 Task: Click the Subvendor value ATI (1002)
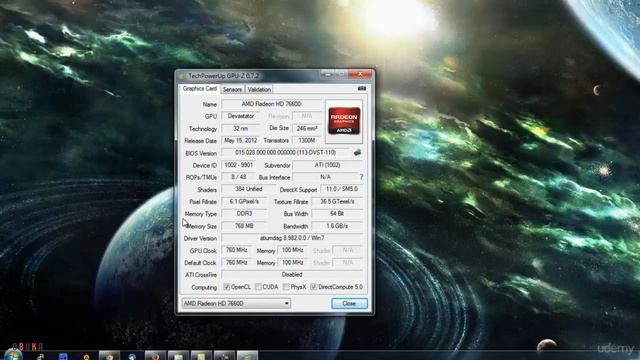pyautogui.click(x=327, y=165)
